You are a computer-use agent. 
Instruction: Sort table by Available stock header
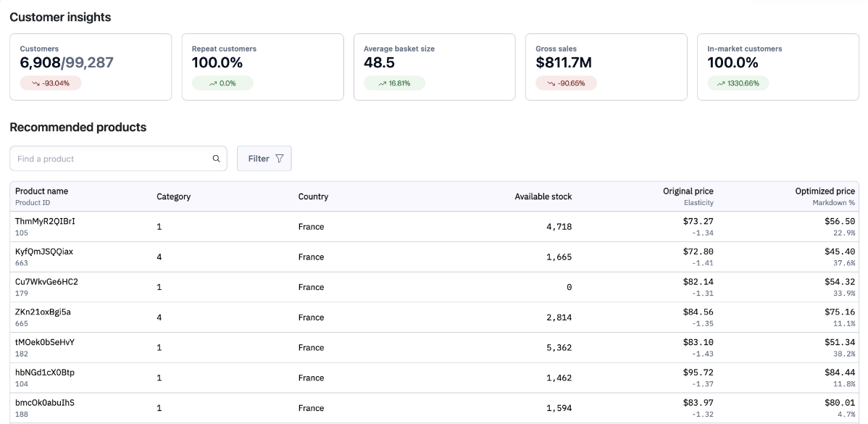pos(543,196)
